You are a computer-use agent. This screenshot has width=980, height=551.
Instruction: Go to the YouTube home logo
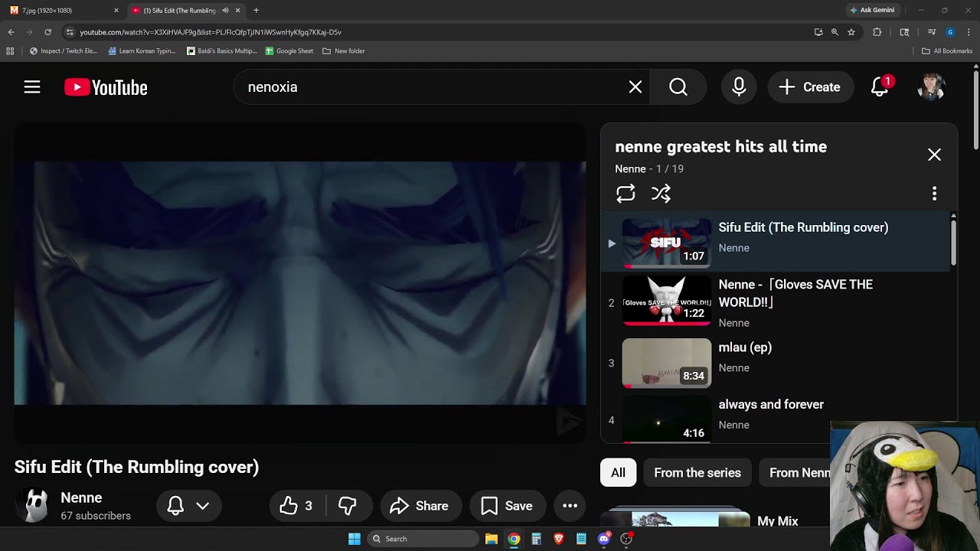pyautogui.click(x=106, y=87)
